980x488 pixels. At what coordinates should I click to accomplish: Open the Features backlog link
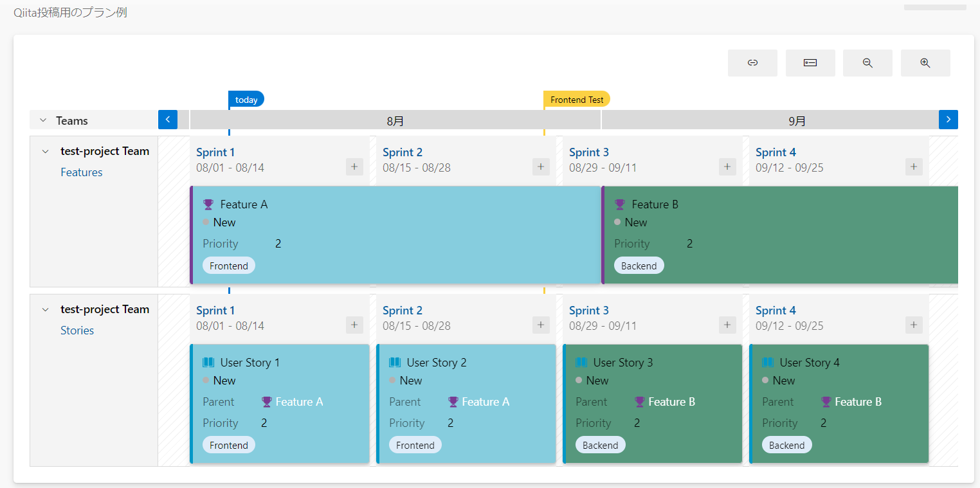coord(81,172)
